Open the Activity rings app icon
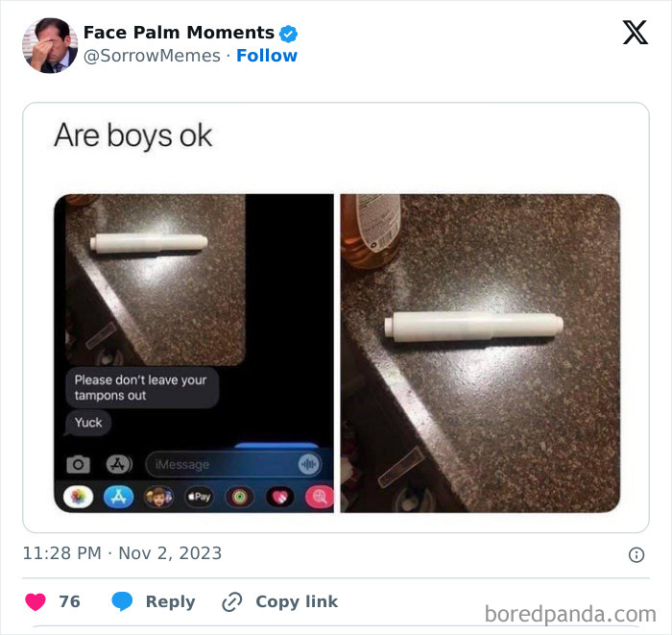672x635 pixels. pos(240,497)
